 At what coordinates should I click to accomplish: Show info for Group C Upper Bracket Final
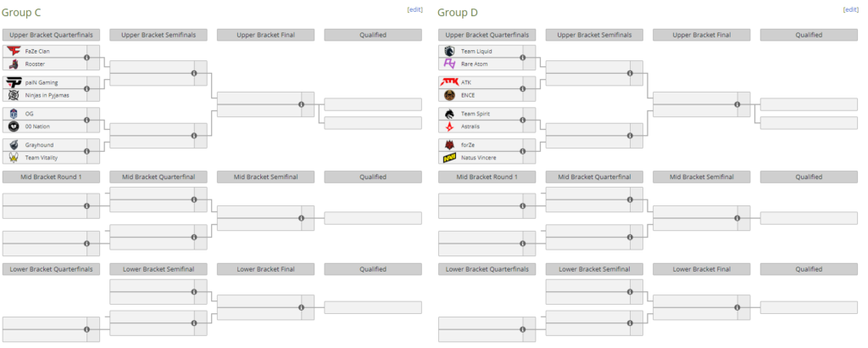click(x=301, y=104)
